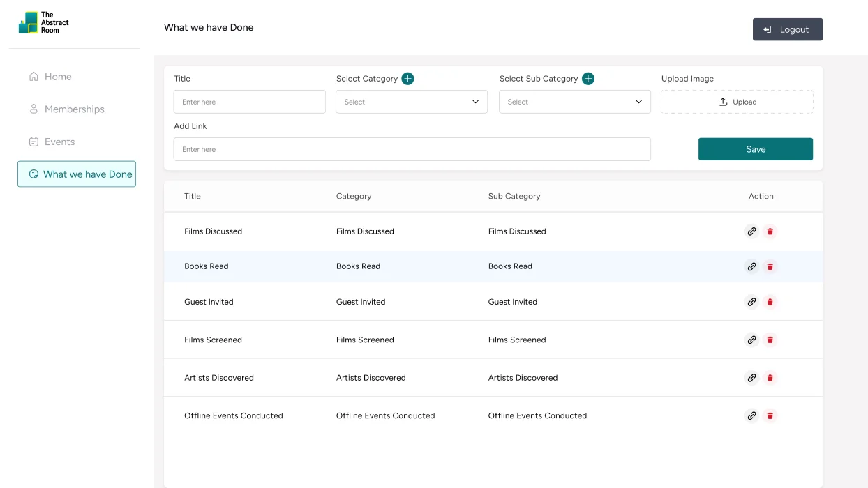Select What we have Done menu item

point(77,174)
